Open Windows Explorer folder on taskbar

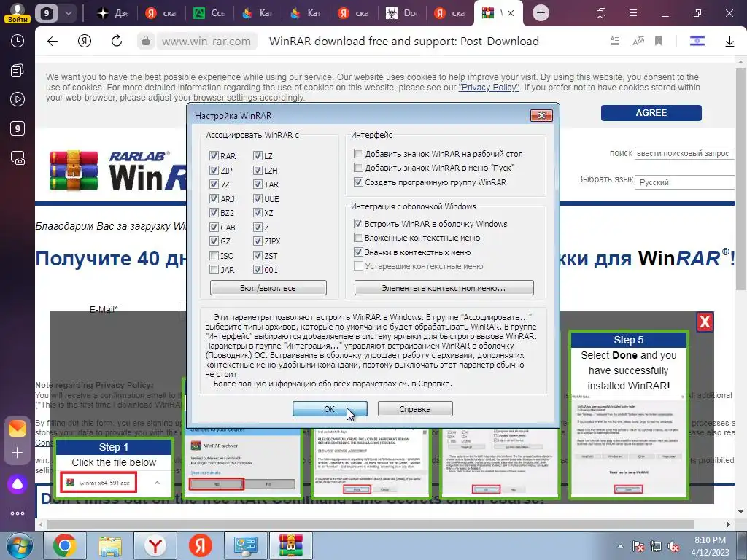click(x=110, y=545)
